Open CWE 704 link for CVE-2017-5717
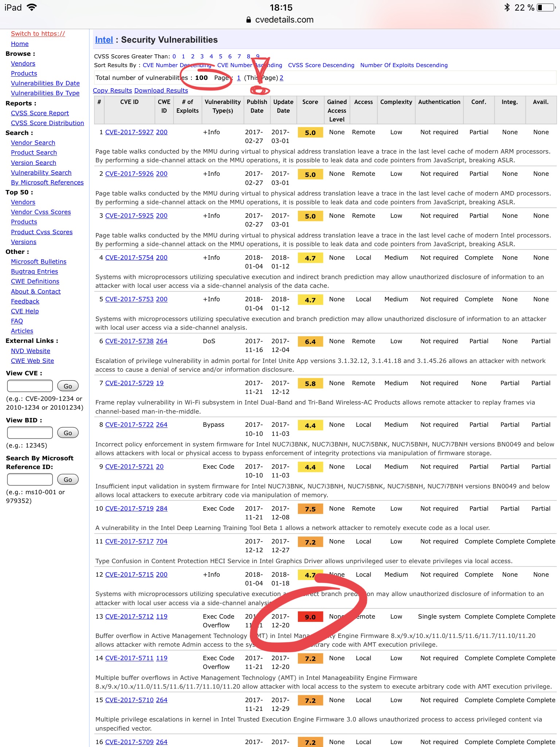Image resolution: width=560 pixels, height=747 pixels. click(162, 541)
